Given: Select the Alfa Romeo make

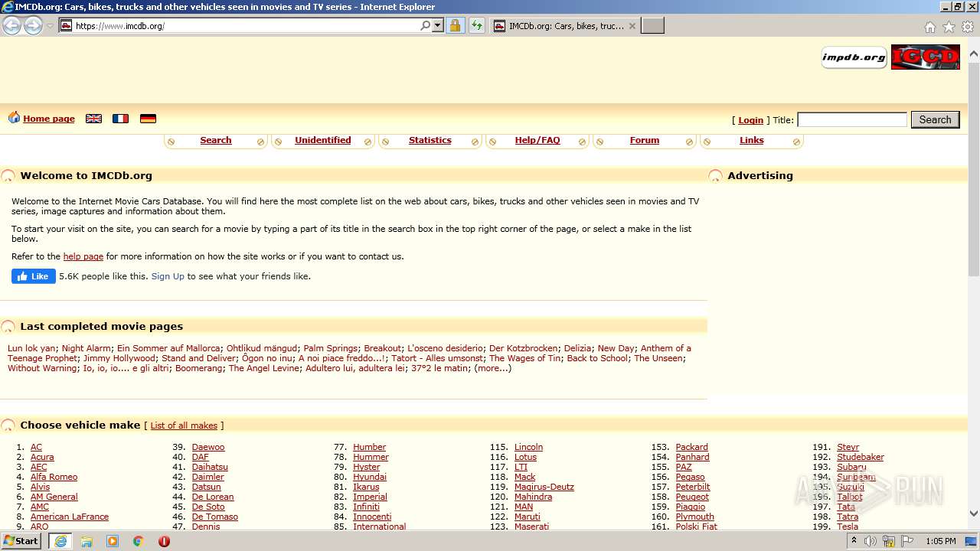Looking at the screenshot, I should (54, 477).
